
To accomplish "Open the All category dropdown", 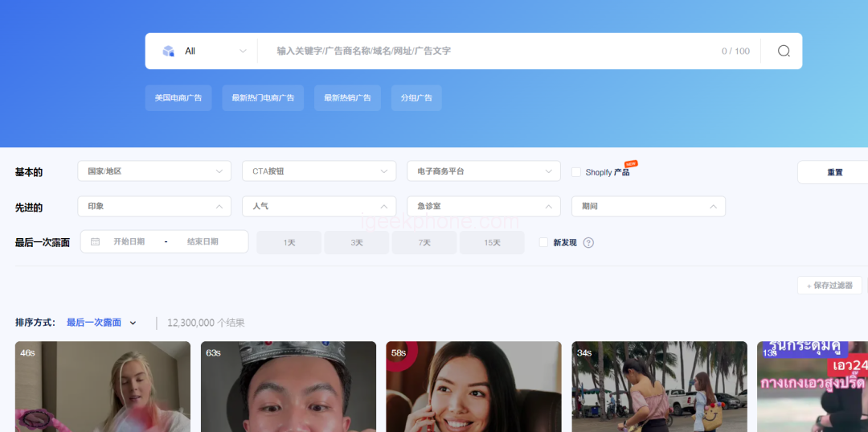I will [x=205, y=51].
